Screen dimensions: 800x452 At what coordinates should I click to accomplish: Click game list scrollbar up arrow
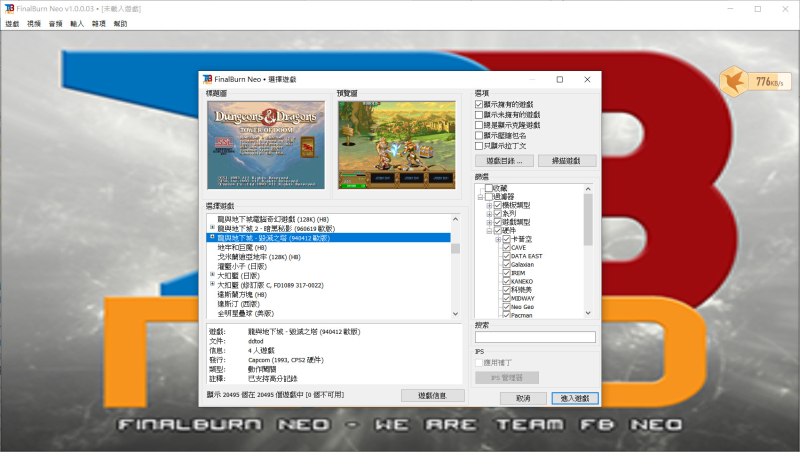pos(455,219)
